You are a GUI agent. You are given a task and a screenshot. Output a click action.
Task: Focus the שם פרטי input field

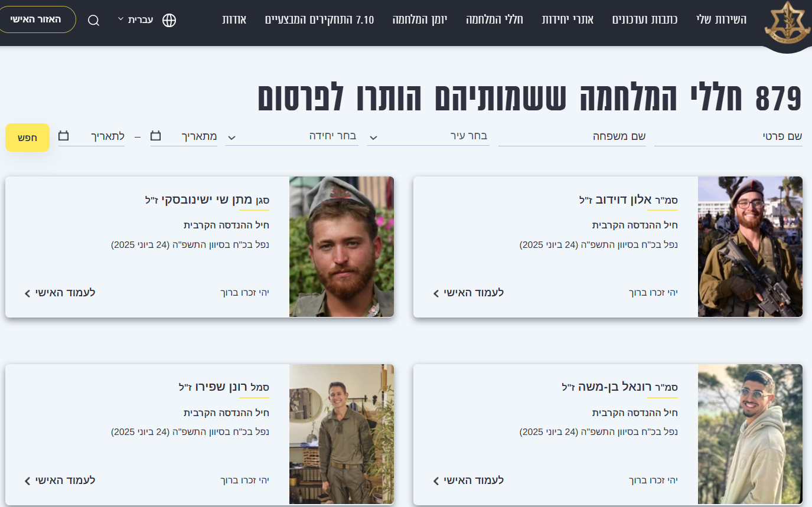coord(728,136)
